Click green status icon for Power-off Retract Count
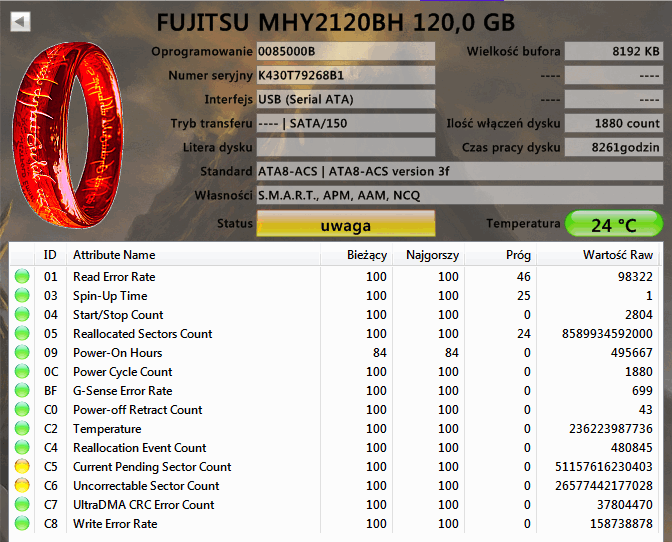Screen dimensions: 672x542 [22, 409]
